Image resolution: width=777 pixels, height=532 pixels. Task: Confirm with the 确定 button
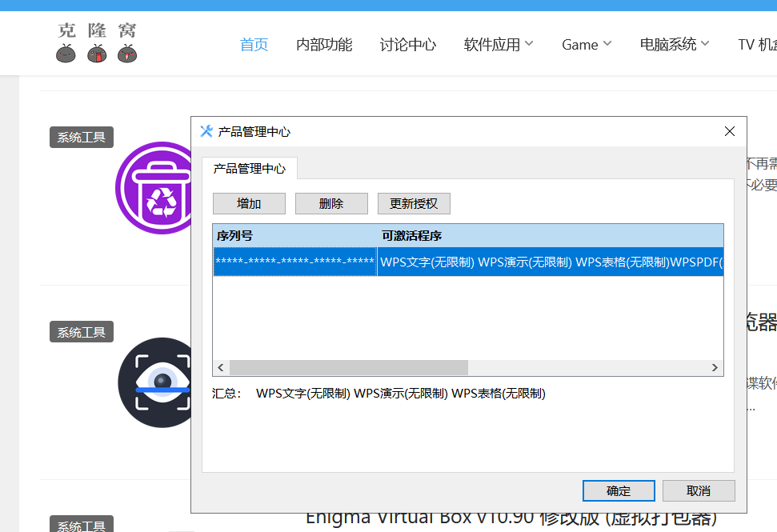(619, 491)
